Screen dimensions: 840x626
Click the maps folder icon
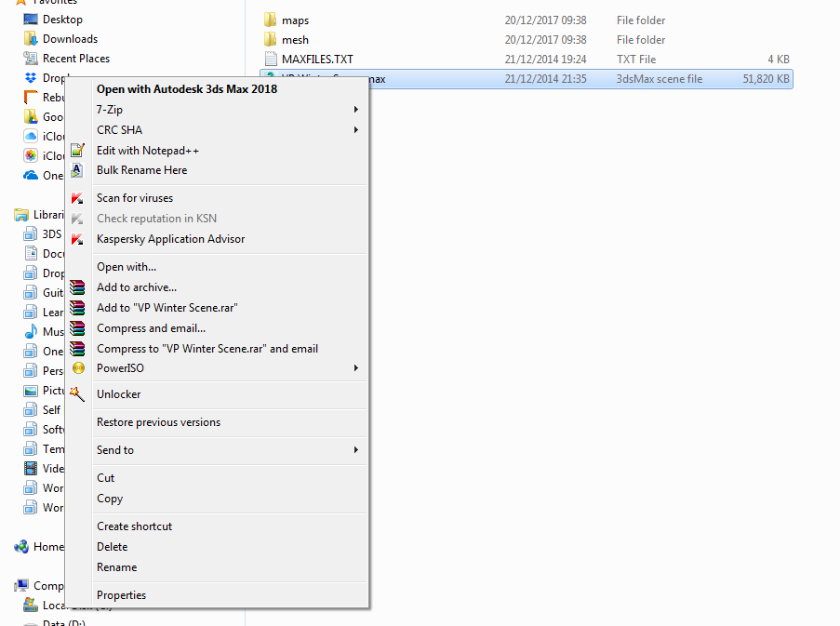[x=271, y=20]
